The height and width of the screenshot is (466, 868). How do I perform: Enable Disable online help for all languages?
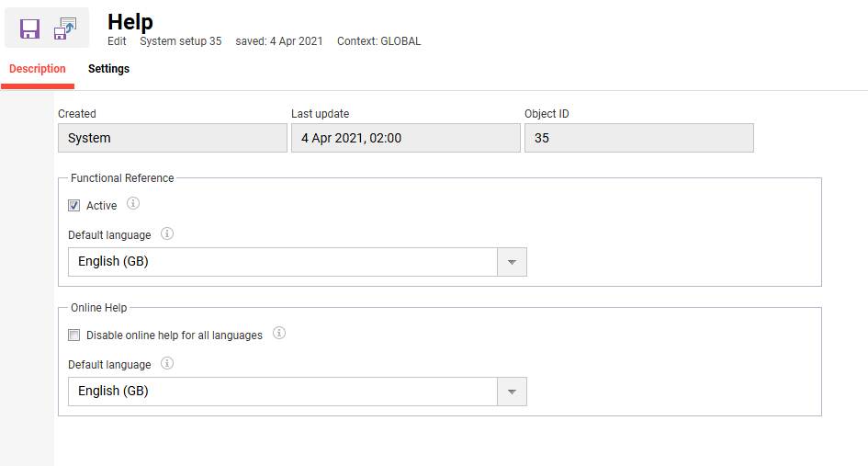coord(73,335)
